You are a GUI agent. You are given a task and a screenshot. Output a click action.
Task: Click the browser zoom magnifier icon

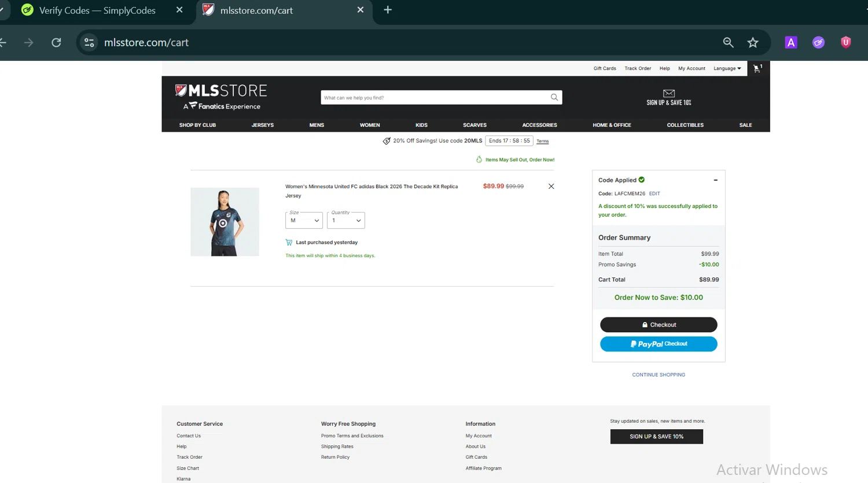pos(729,42)
